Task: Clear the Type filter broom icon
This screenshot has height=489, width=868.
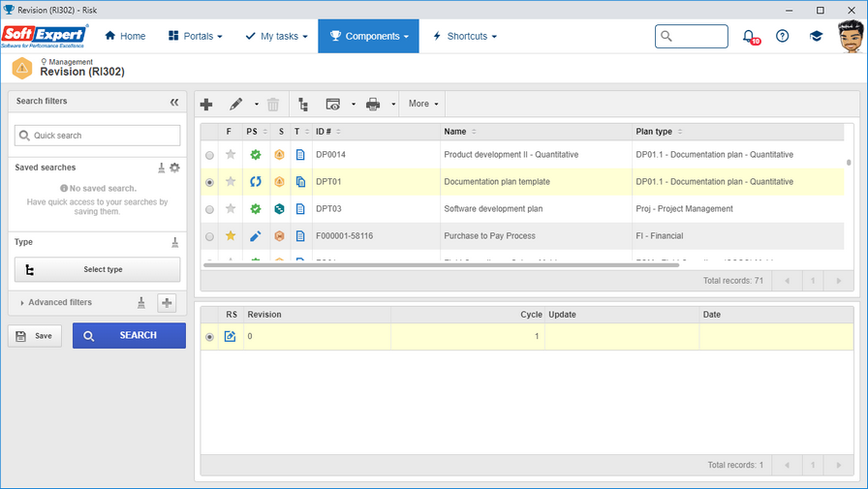Action: [x=175, y=242]
